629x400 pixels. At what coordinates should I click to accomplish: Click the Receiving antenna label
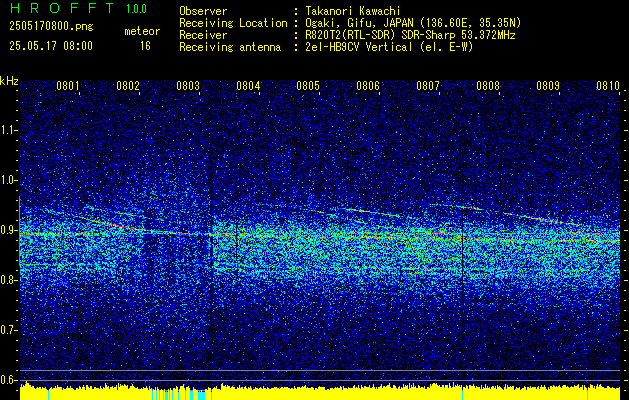(230, 47)
